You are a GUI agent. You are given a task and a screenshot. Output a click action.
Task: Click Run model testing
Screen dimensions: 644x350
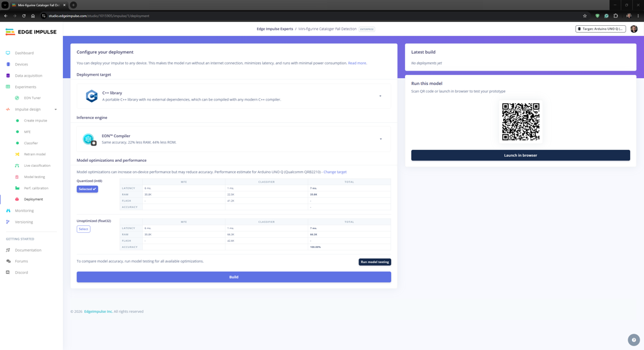375,262
